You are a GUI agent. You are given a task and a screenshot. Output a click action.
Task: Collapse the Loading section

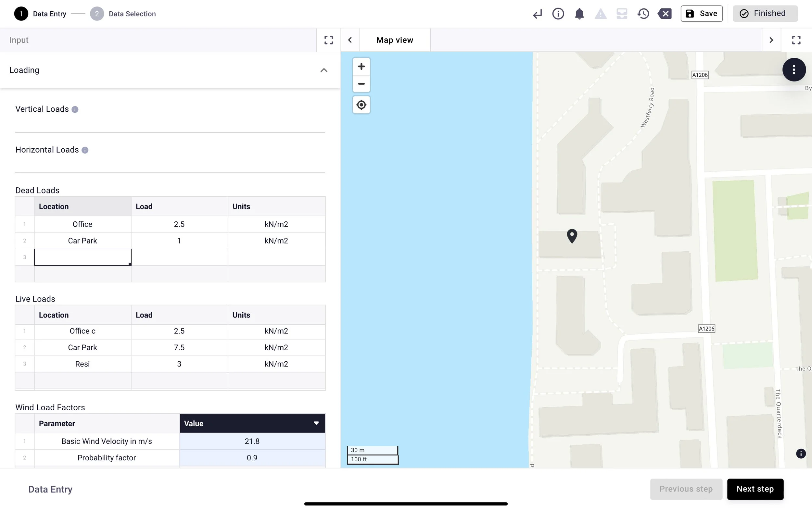pos(324,70)
